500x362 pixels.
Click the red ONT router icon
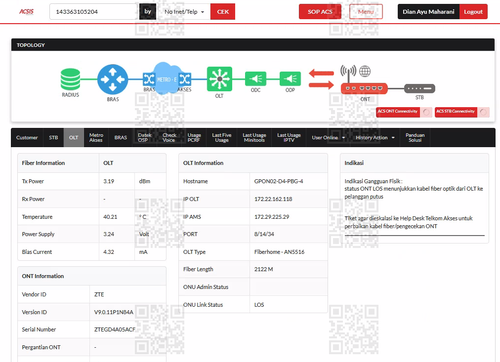pos(364,89)
